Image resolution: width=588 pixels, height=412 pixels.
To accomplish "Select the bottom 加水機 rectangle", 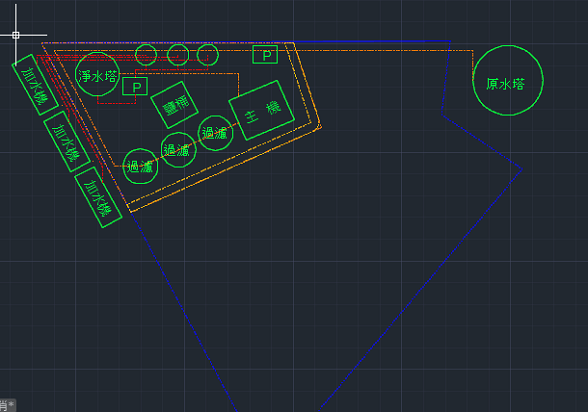I will coord(98,197).
